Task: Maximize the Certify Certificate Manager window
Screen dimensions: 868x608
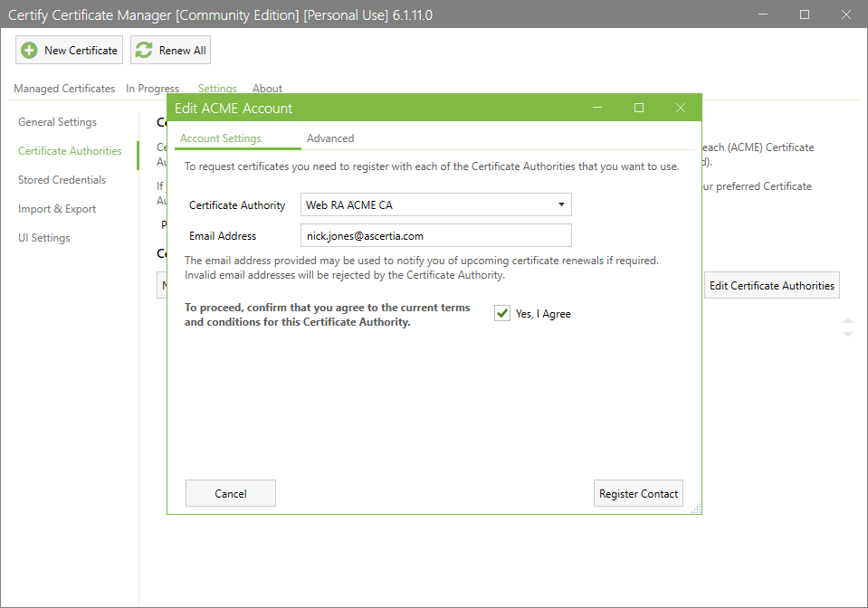Action: click(805, 14)
